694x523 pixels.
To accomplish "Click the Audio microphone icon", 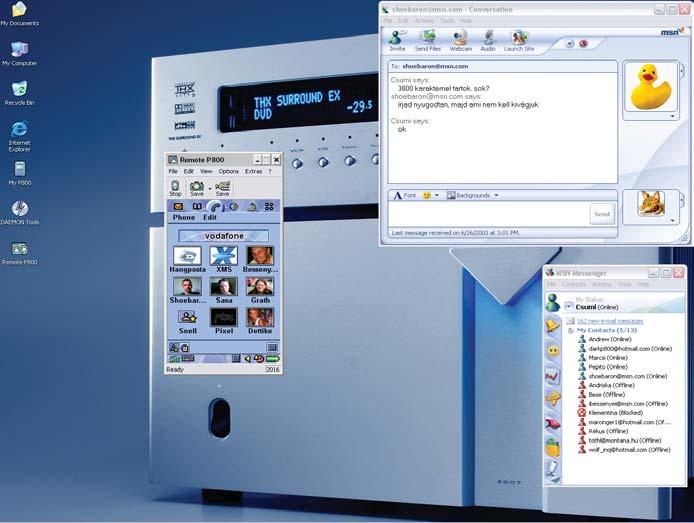I will coord(488,41).
